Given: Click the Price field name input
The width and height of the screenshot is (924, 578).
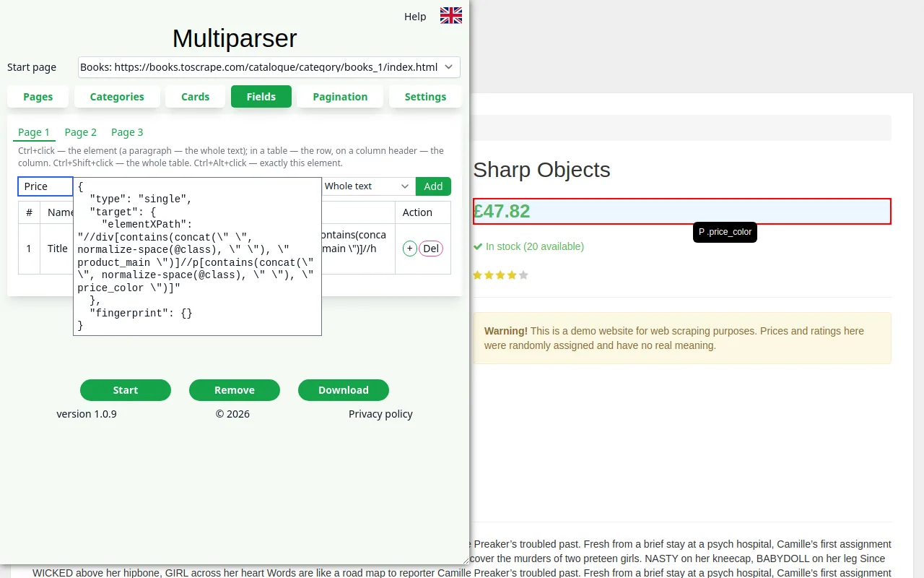Looking at the screenshot, I should [45, 186].
